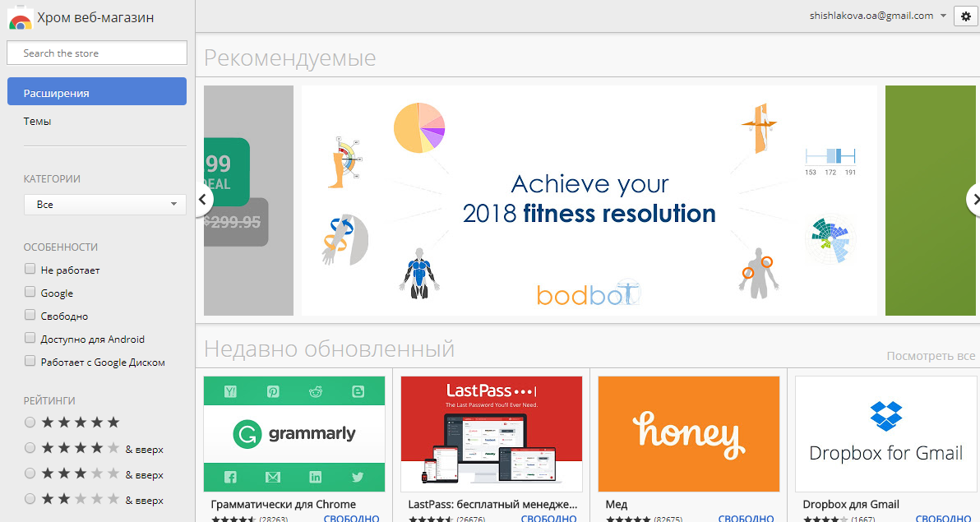Open the settings gear menu
Viewport: 980px width, 522px height.
[x=964, y=16]
